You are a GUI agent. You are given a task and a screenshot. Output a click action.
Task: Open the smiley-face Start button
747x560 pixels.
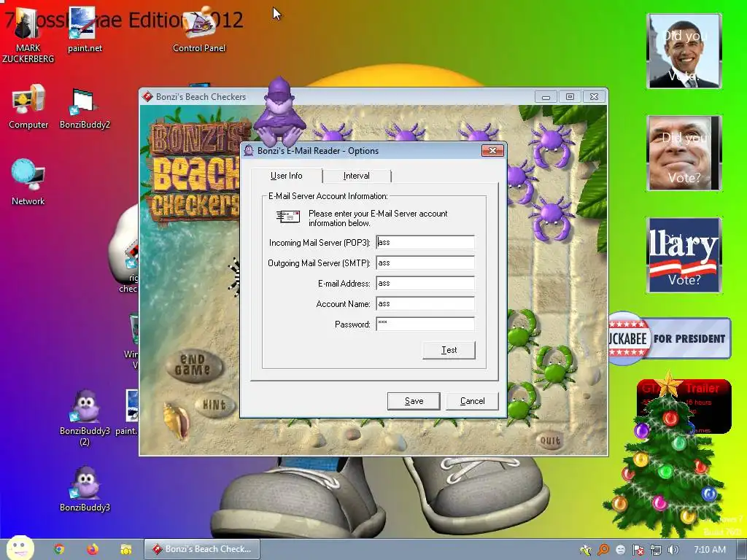point(20,548)
